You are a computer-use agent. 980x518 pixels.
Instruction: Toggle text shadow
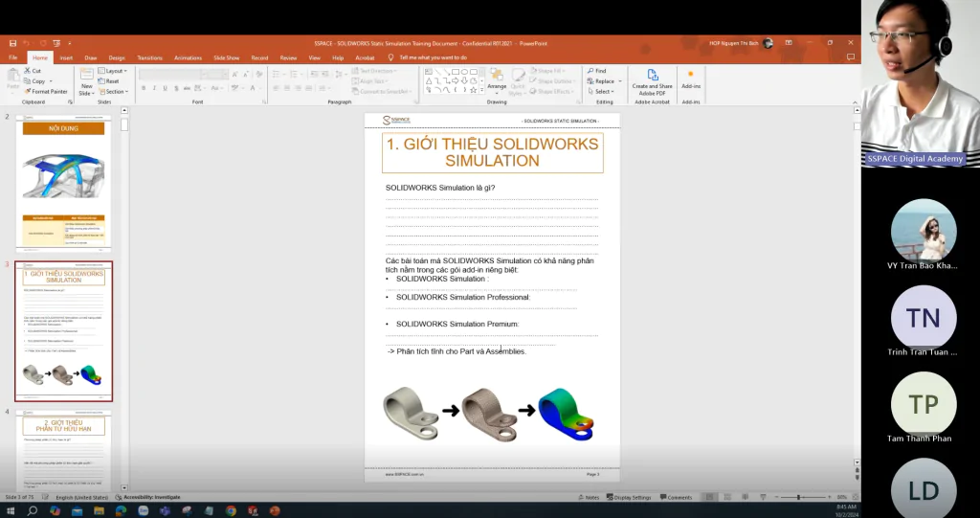176,88
